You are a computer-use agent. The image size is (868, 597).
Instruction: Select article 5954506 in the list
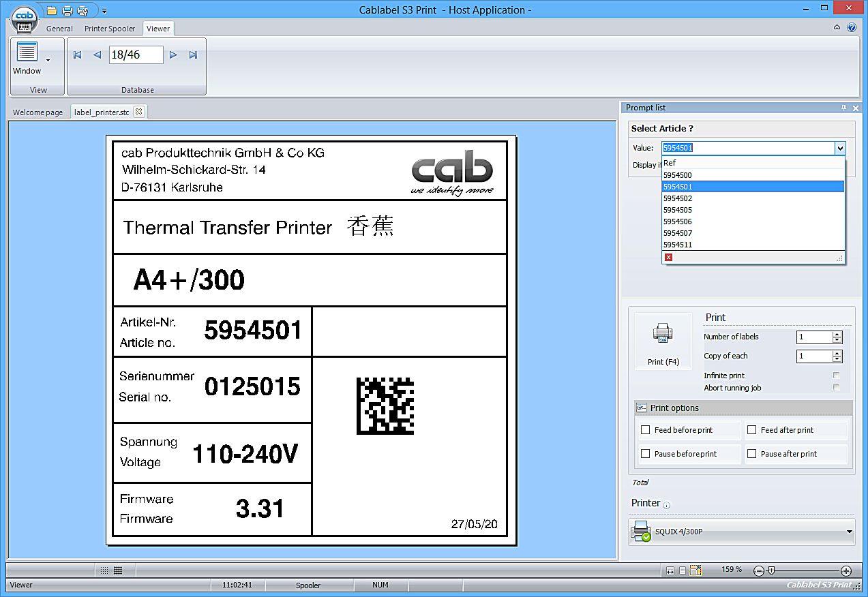(753, 221)
